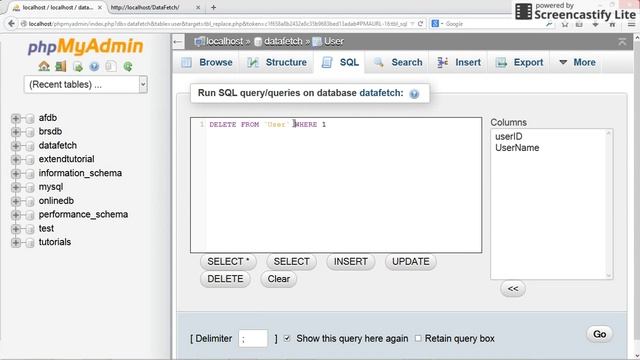Enable Retain query box checkbox

click(x=418, y=338)
